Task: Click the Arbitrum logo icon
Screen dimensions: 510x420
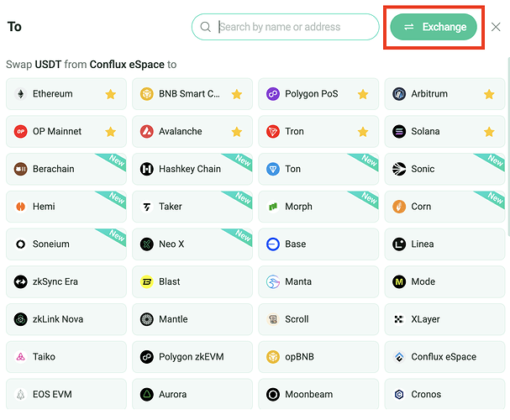Action: point(399,94)
